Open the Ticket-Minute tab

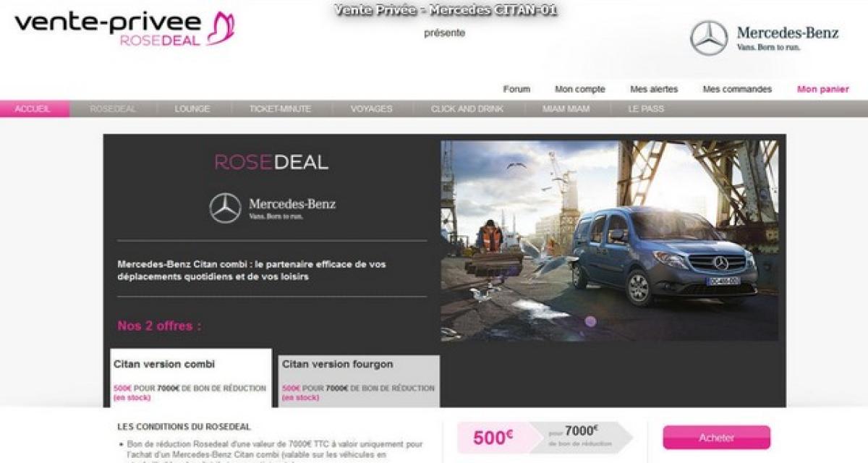(280, 109)
